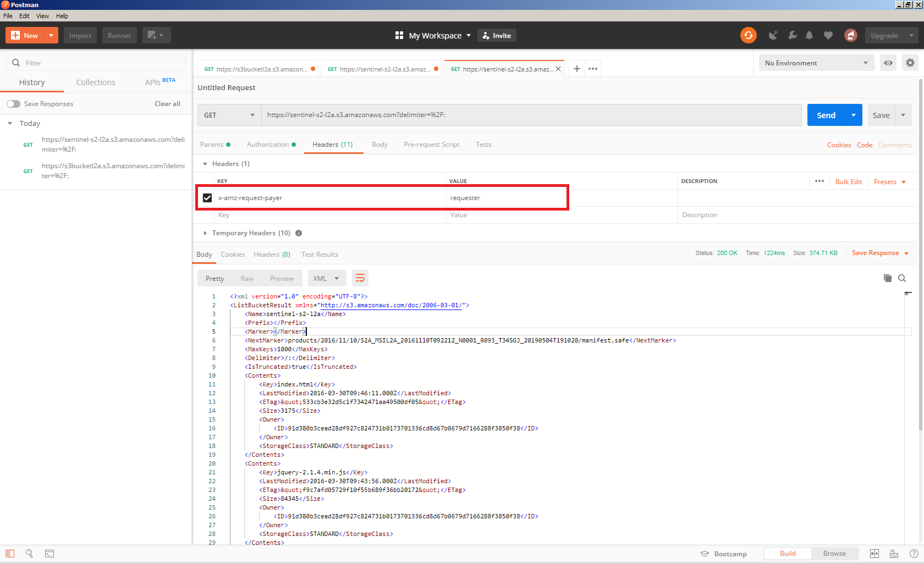Close the active sentinel-s2-l2a request tab
This screenshot has width=924, height=564.
click(558, 69)
